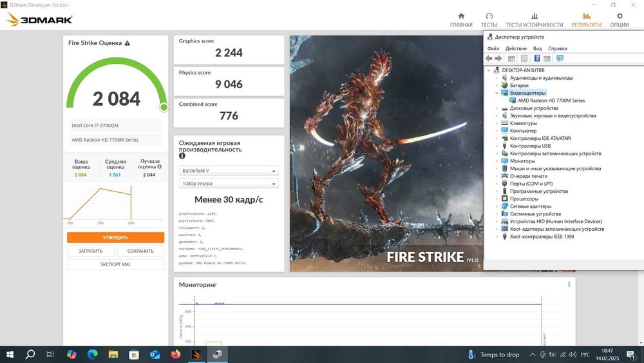The width and height of the screenshot is (644, 363).
Task: Click the Combined score 776 value
Action: [x=229, y=116]
